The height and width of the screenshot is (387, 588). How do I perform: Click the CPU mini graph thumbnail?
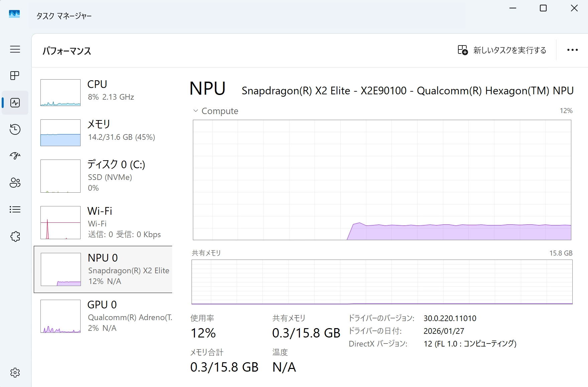point(61,93)
